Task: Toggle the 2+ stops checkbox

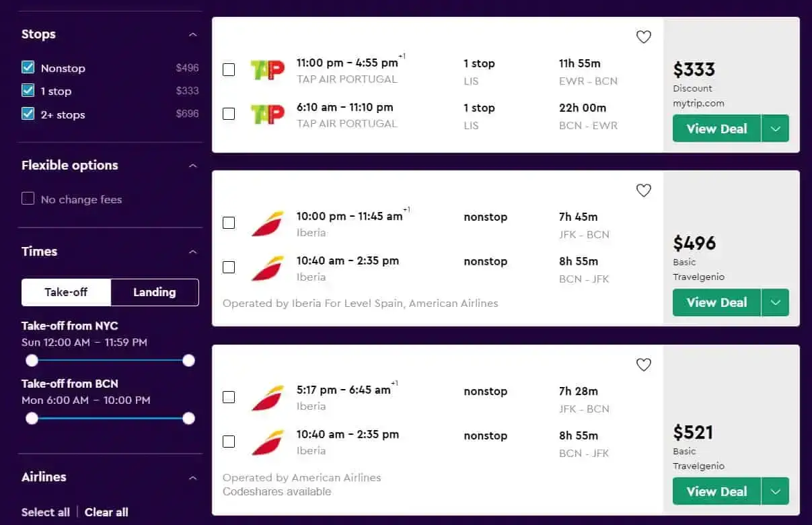Action: (x=28, y=114)
